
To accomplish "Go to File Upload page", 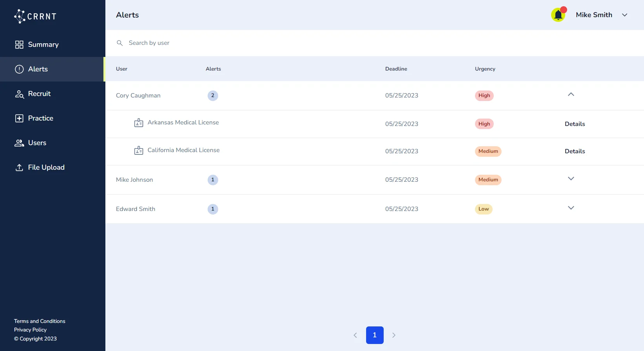I will (x=46, y=167).
